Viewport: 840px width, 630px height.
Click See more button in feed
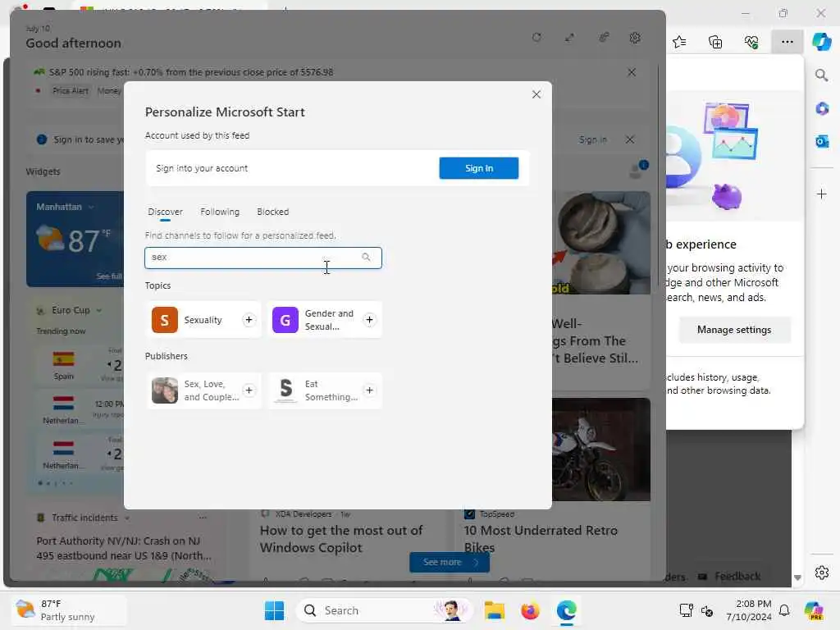click(449, 562)
